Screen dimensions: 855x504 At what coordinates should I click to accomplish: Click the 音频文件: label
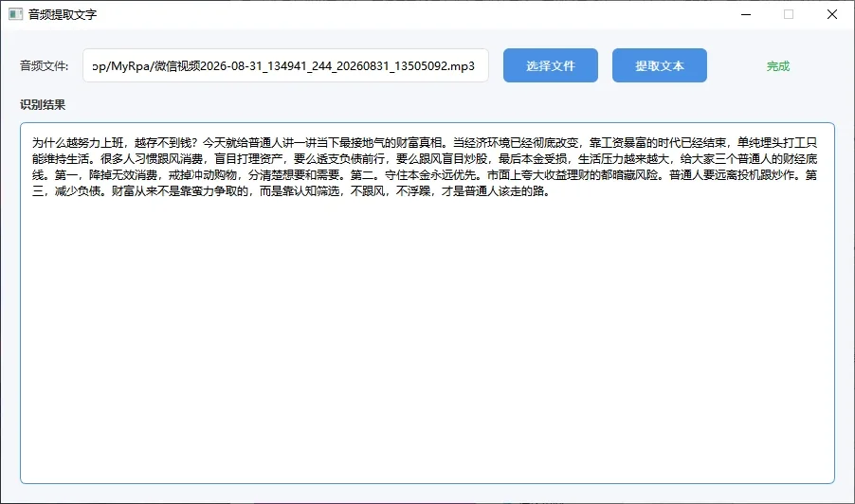pos(45,66)
